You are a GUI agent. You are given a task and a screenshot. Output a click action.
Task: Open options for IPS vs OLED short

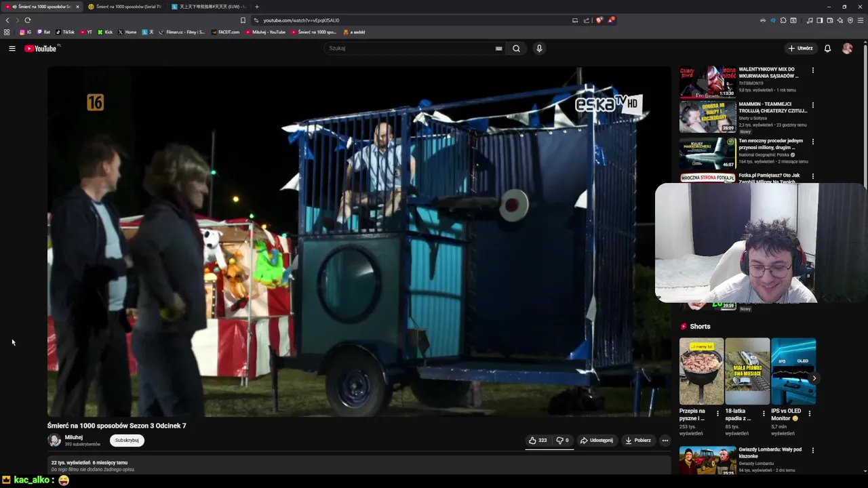click(809, 413)
